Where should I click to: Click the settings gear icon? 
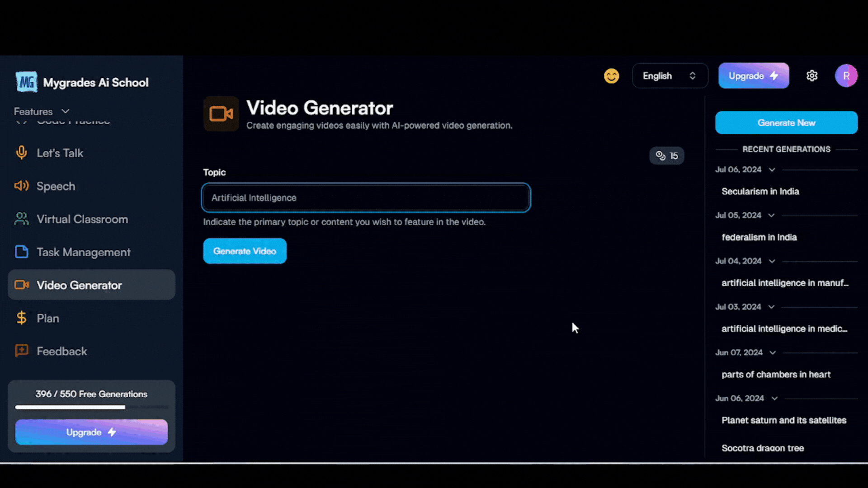(812, 75)
